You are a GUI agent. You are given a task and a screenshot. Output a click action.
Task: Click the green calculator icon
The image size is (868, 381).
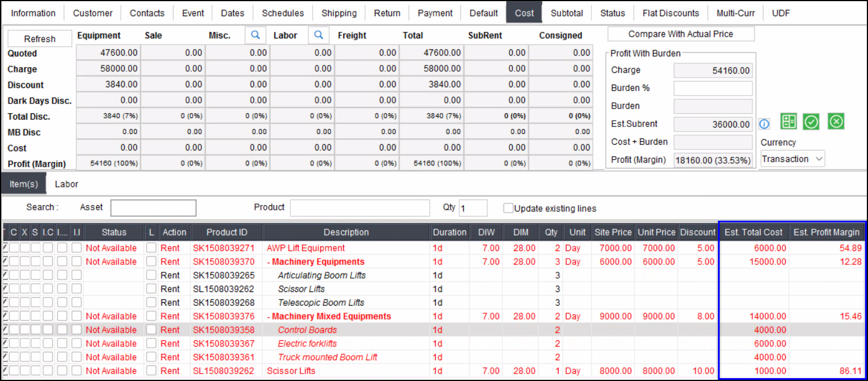pos(788,122)
